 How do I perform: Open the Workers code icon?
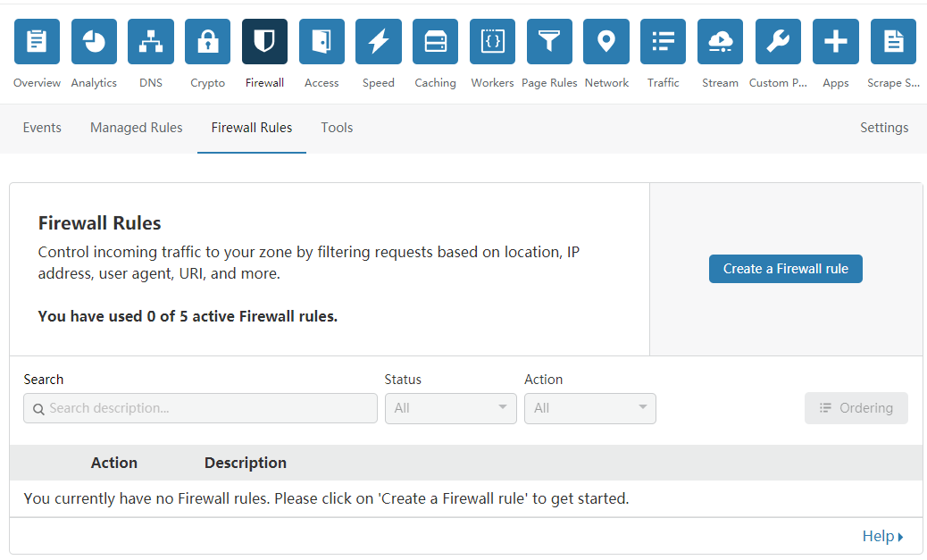(x=492, y=41)
